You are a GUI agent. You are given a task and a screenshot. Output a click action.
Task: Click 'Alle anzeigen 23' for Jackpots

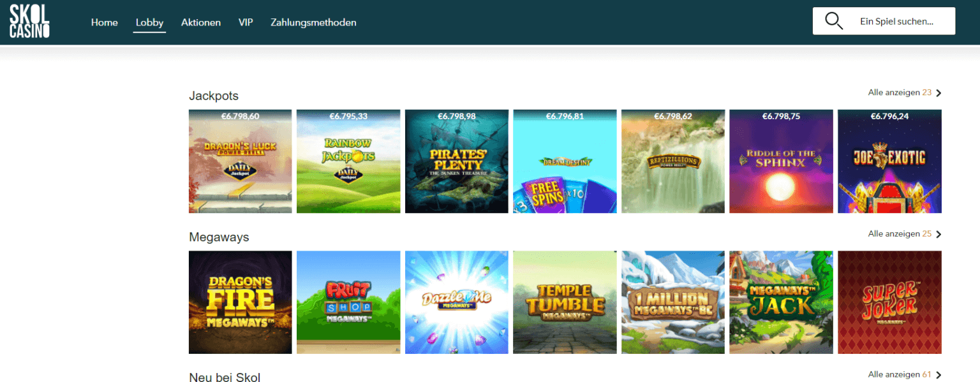point(900,92)
